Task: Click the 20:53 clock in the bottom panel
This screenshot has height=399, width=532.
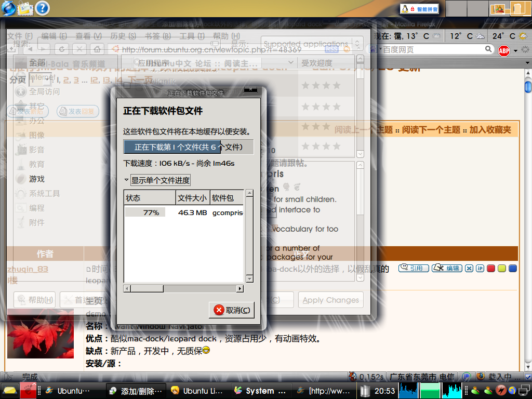Action: pos(385,391)
